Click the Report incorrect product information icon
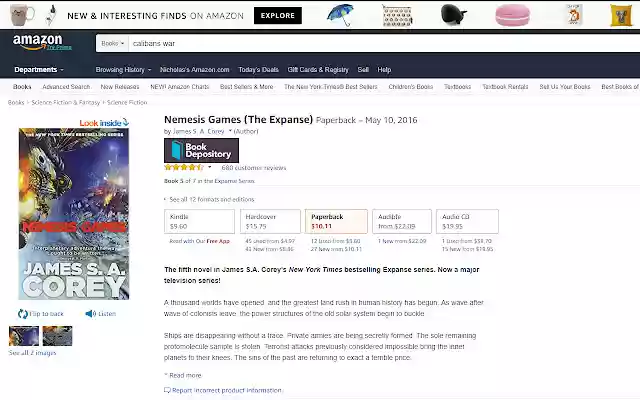Viewport: 640px width, 400px height. point(167,390)
